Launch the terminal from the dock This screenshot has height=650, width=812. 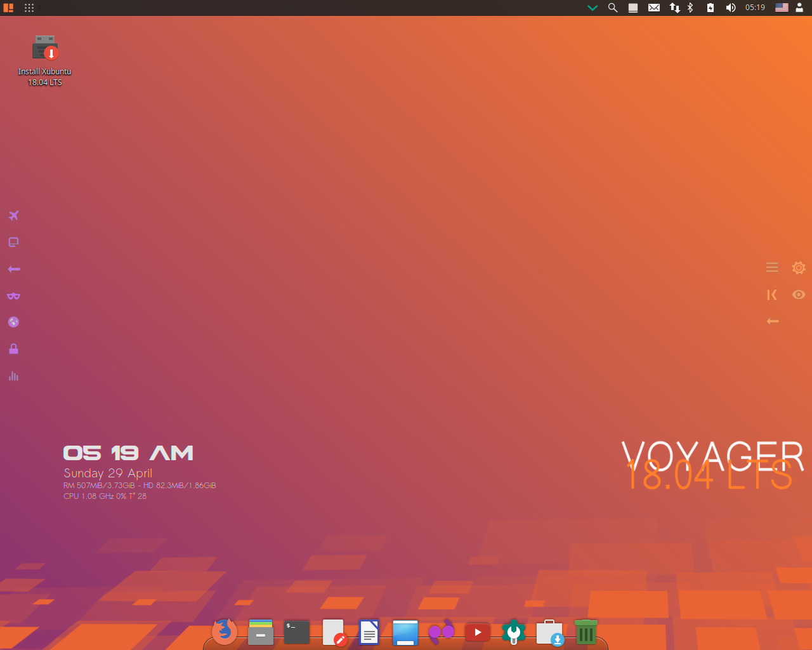[296, 632]
